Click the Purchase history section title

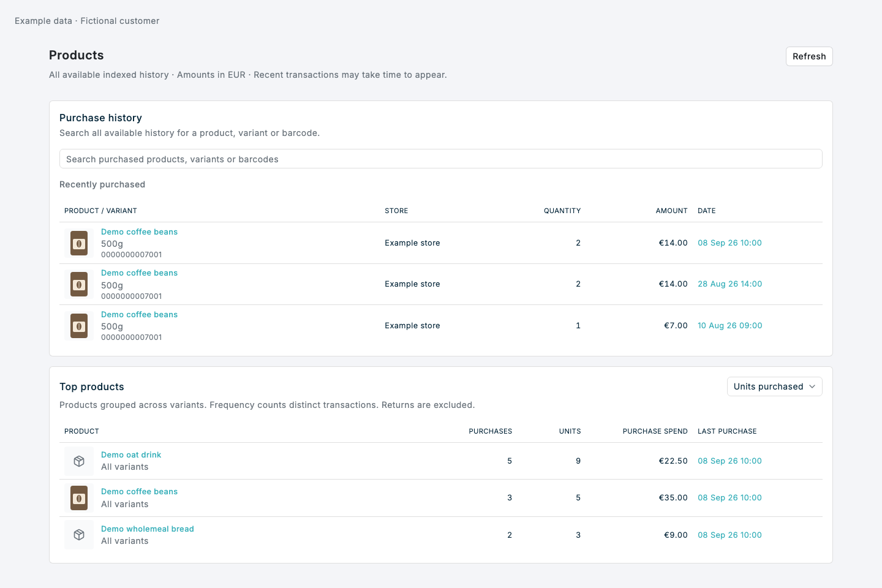point(100,118)
